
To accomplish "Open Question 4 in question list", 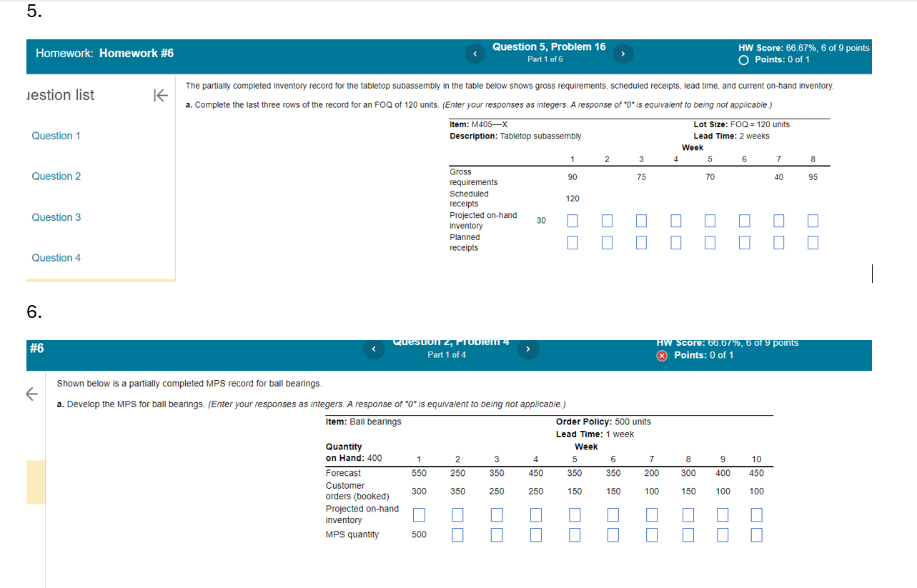I will coord(56,258).
